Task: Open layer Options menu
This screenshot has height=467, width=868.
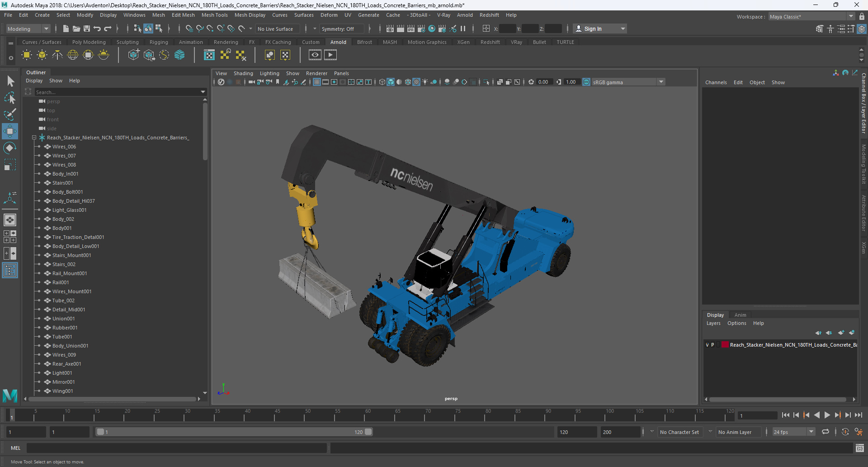Action: [x=737, y=323]
